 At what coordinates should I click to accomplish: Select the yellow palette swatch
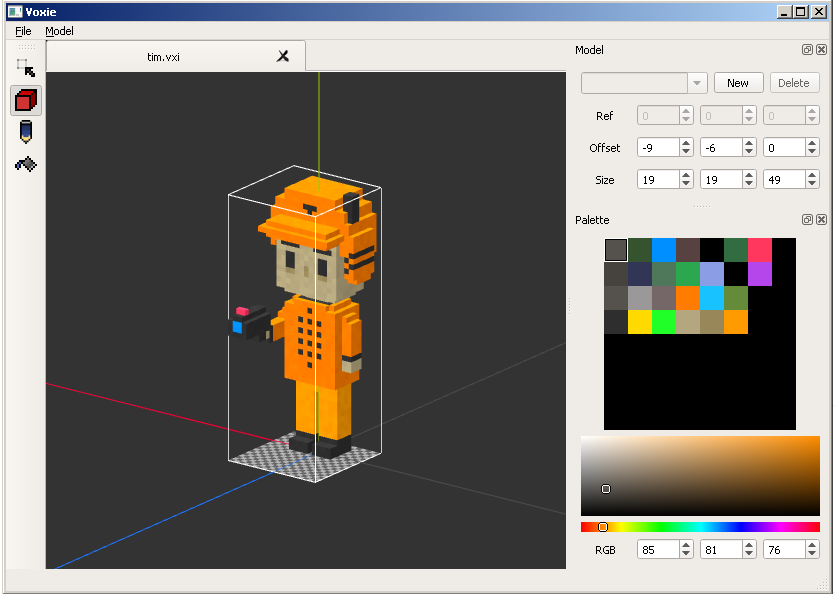pos(640,322)
